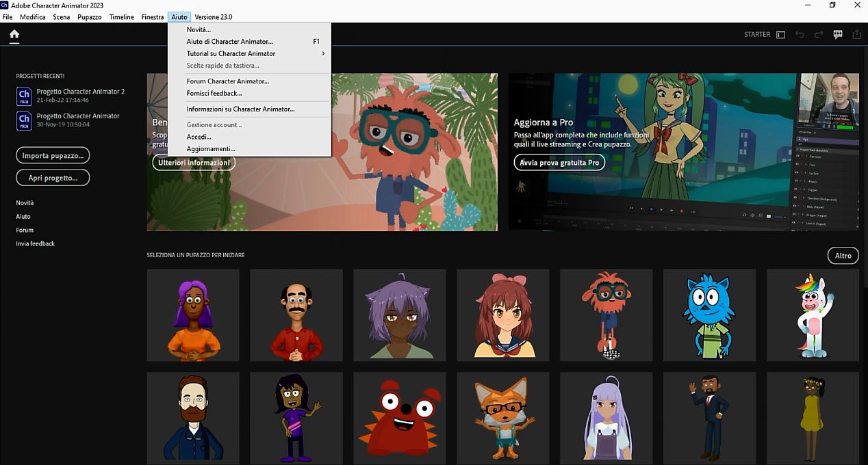Click Importa pupazzo... button
This screenshot has width=868, height=465.
click(53, 155)
